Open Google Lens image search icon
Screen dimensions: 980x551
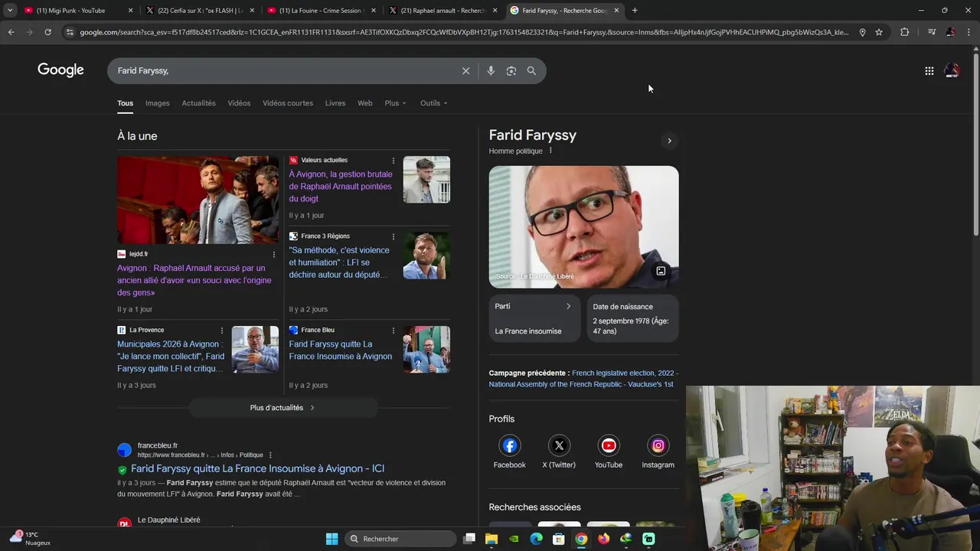[511, 70]
